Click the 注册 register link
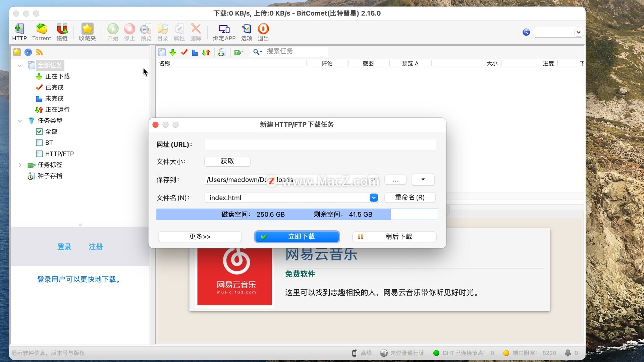The image size is (644, 362). tap(96, 247)
